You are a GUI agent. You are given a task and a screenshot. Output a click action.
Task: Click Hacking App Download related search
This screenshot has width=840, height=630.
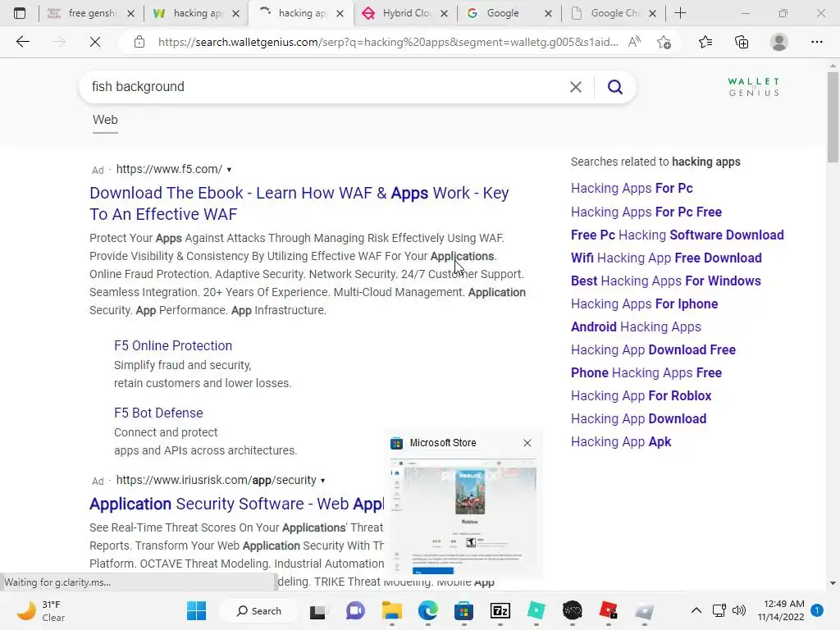coord(638,419)
